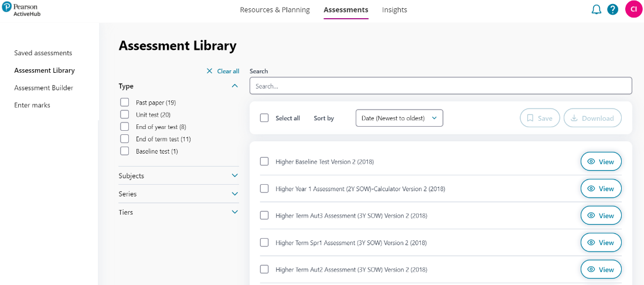Select Higher Year 1 Assessment Calculator checkbox

point(264,188)
